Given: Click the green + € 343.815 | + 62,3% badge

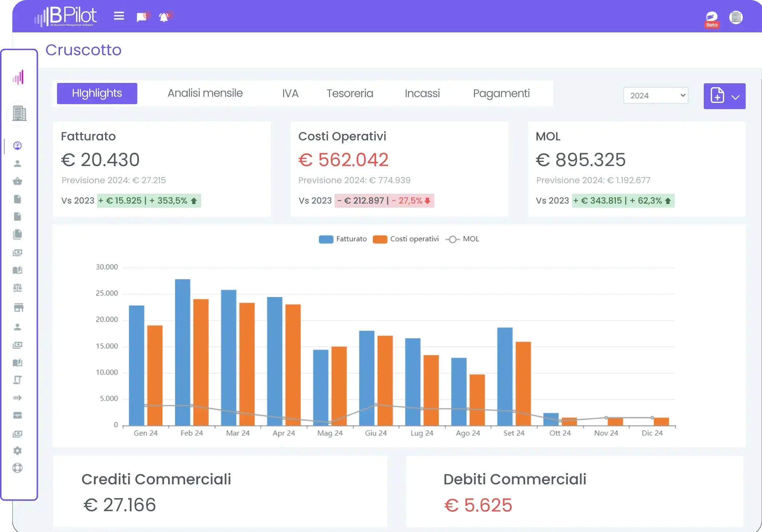Looking at the screenshot, I should tap(623, 201).
